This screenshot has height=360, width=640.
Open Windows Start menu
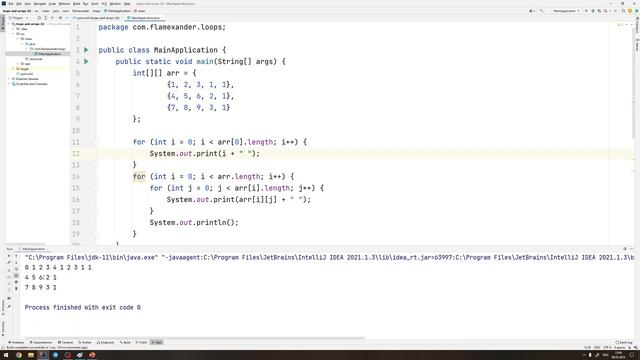tap(6, 355)
